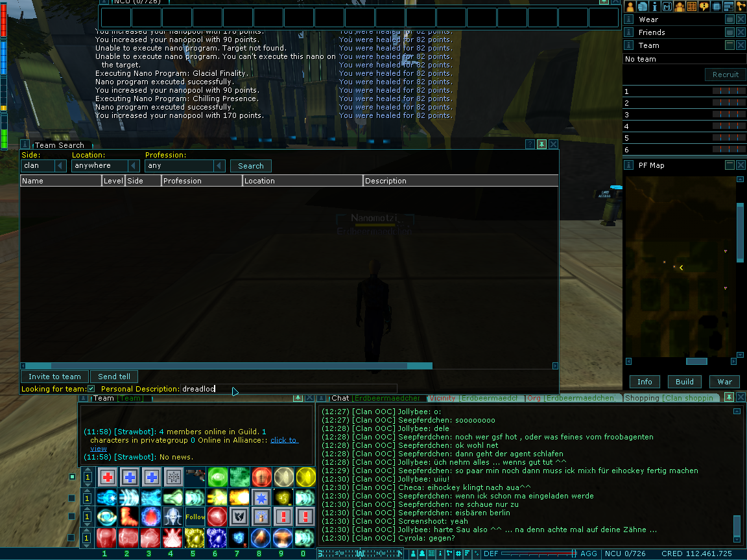Click the Recruit button in Team panel
Viewport: 747px width, 560px height.
pos(725,75)
